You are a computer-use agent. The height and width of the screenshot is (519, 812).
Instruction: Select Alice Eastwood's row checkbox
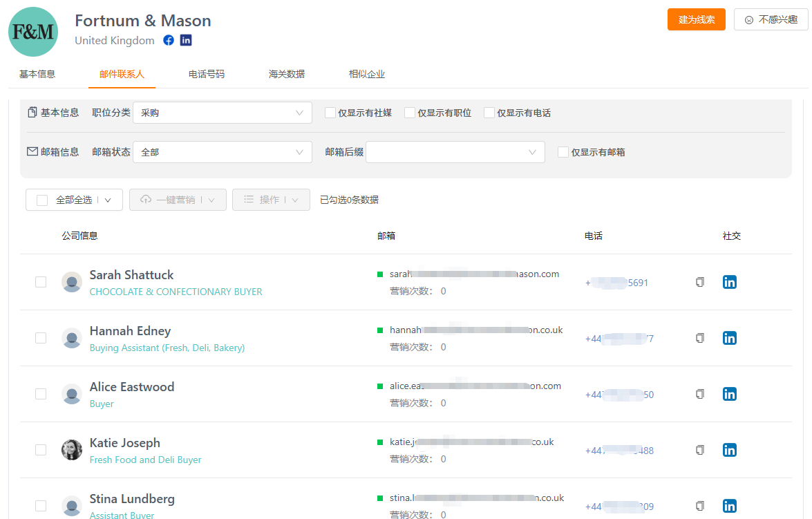pos(41,394)
